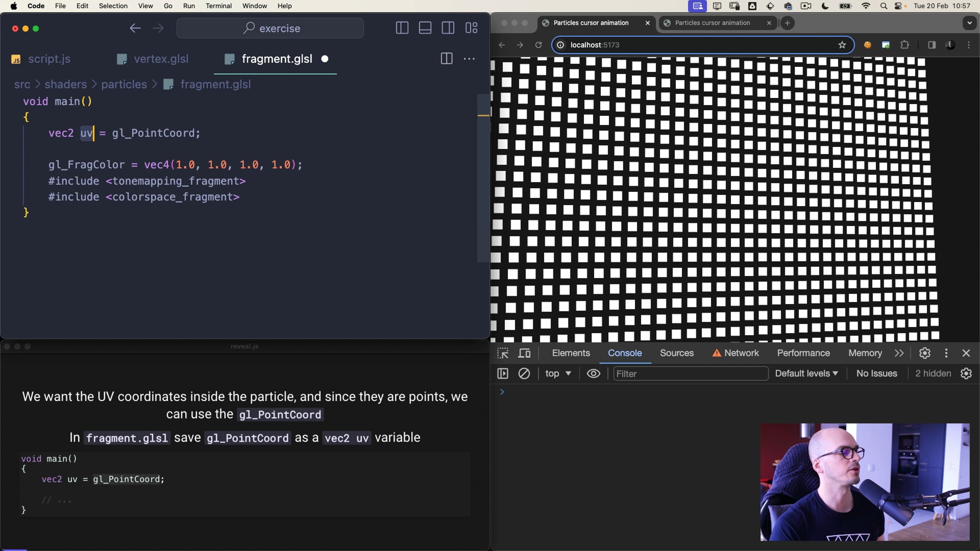Bookmark the page with the star icon
The height and width of the screenshot is (551, 980).
coord(842,45)
